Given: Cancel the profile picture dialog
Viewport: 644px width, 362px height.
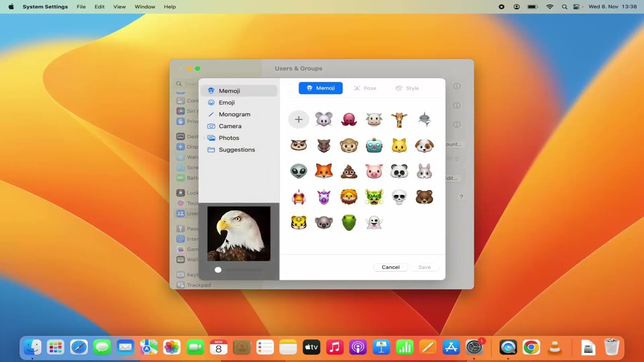Looking at the screenshot, I should coord(390,267).
